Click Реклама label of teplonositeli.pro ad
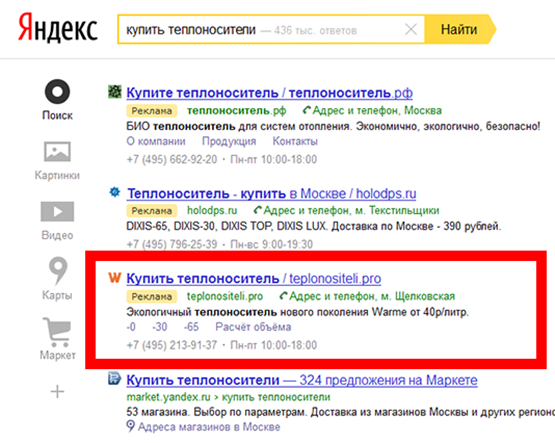The image size is (555, 443). tap(151, 296)
